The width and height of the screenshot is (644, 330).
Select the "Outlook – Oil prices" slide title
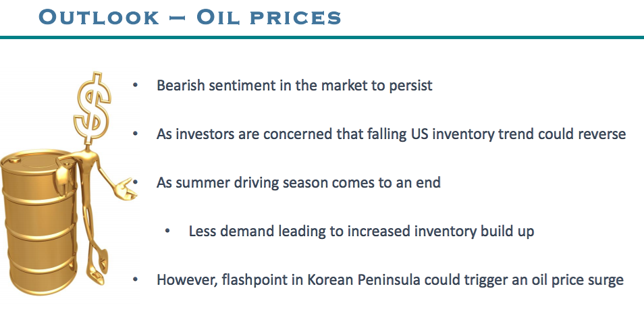pyautogui.click(x=190, y=16)
